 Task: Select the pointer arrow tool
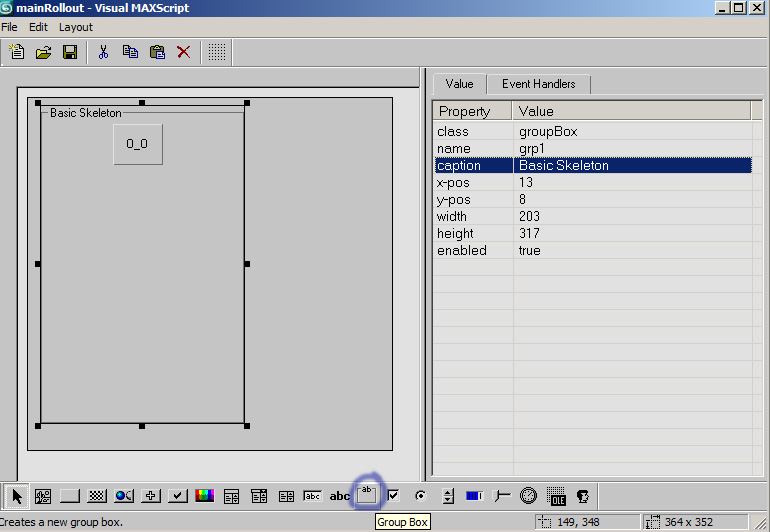click(x=17, y=496)
